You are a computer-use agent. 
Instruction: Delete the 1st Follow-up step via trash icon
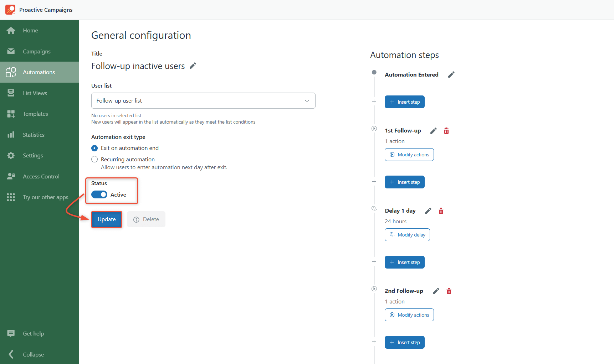tap(446, 131)
